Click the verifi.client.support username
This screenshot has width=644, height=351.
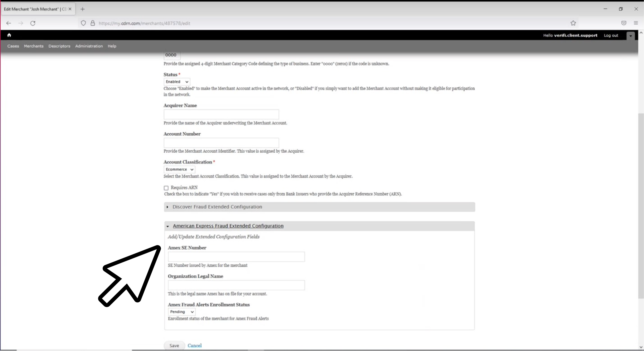[575, 36]
